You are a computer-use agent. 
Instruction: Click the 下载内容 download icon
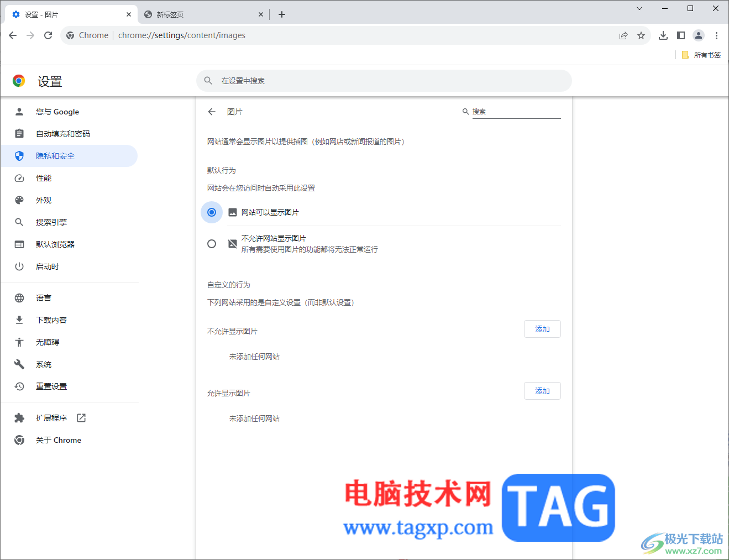click(19, 320)
